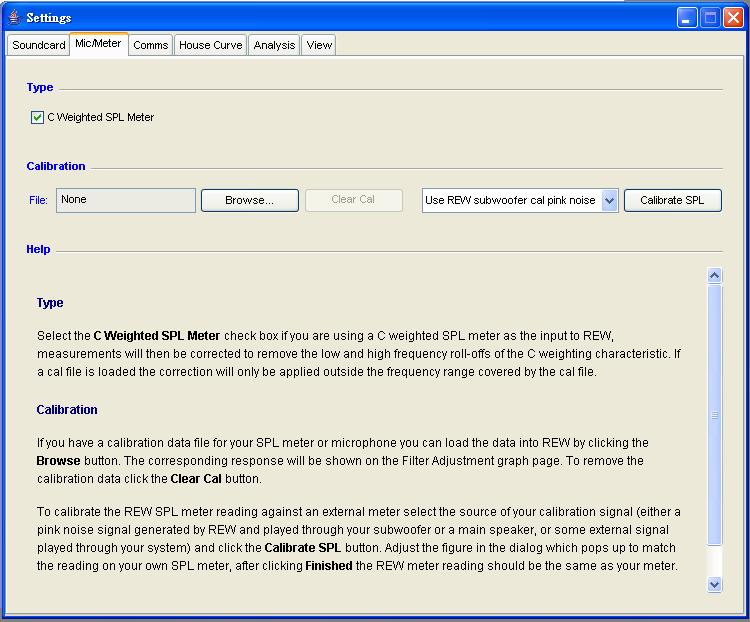Click the Settings title bar text
The image size is (750, 622).
click(49, 17)
